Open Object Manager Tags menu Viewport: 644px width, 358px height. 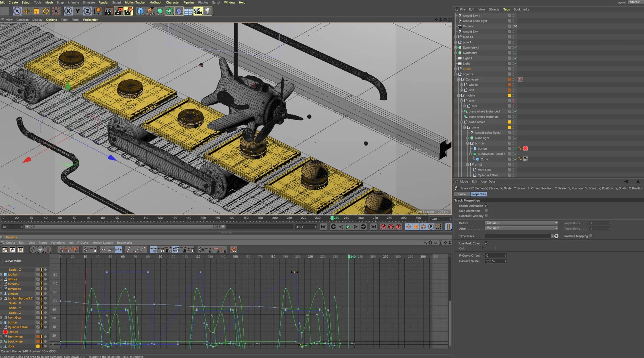coord(507,9)
